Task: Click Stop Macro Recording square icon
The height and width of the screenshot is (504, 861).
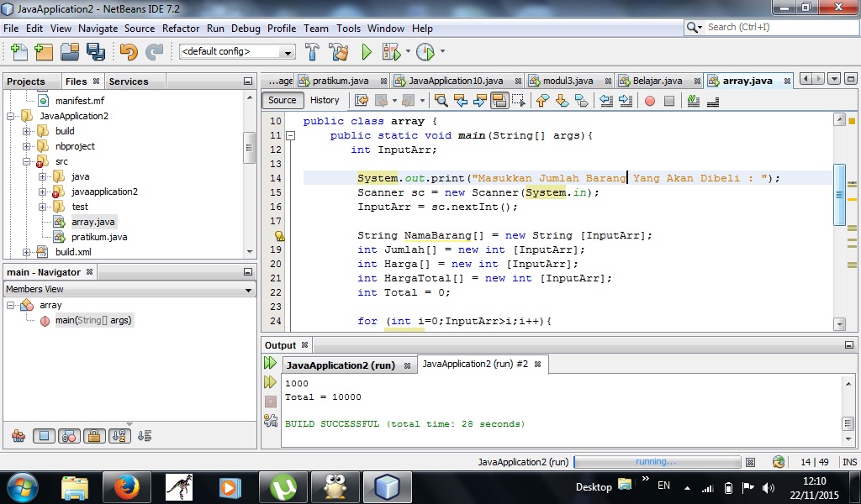Action: pyautogui.click(x=668, y=101)
